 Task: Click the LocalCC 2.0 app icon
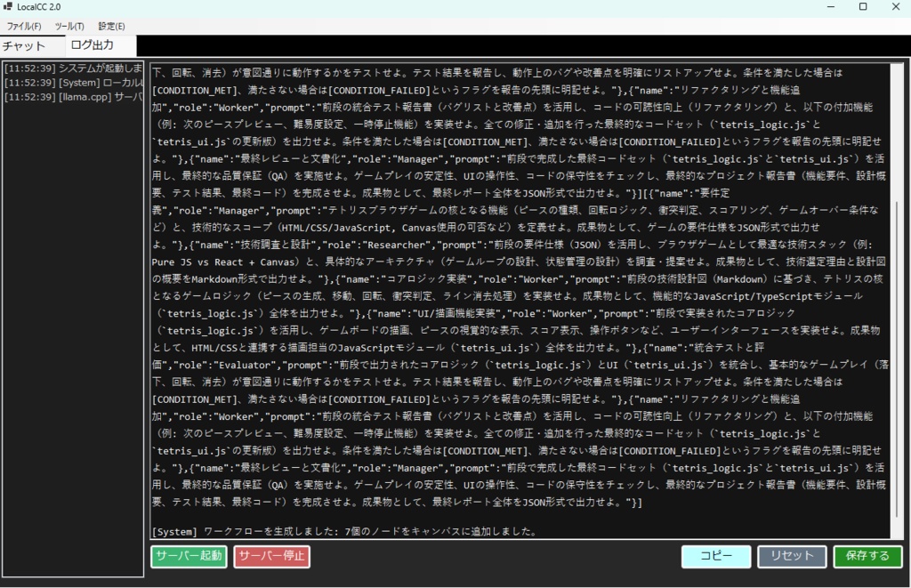(7, 6)
